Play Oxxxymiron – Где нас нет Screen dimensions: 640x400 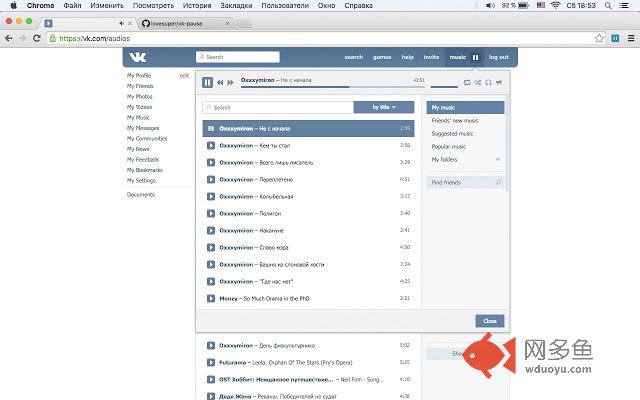click(x=211, y=282)
